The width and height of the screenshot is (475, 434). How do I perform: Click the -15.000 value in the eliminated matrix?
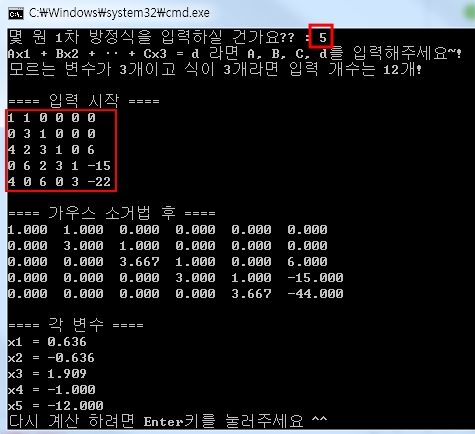pos(315,278)
